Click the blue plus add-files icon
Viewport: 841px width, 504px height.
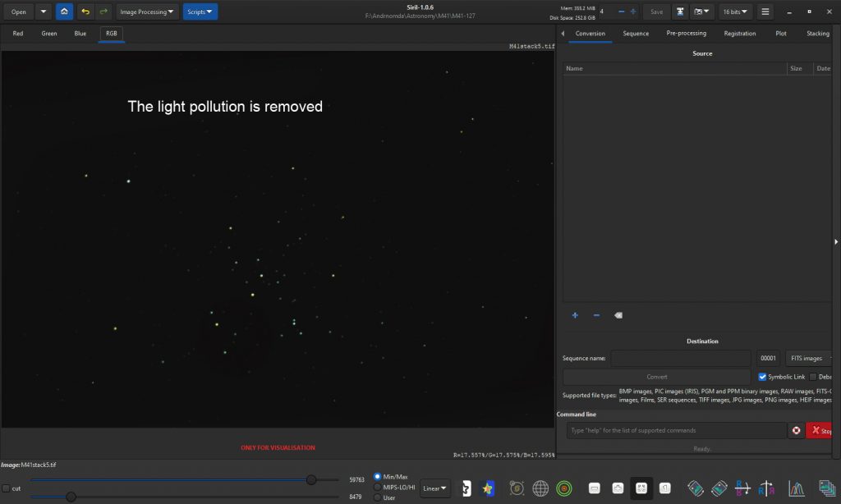click(x=575, y=315)
